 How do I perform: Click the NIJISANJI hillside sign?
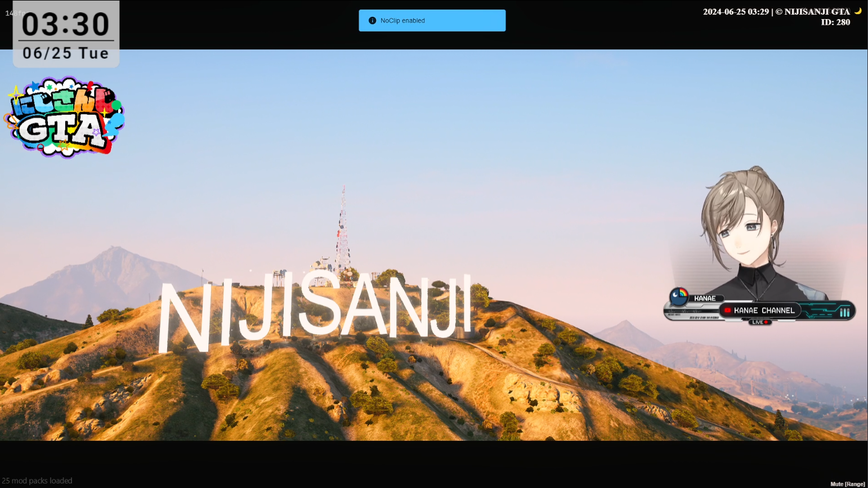[x=315, y=312]
